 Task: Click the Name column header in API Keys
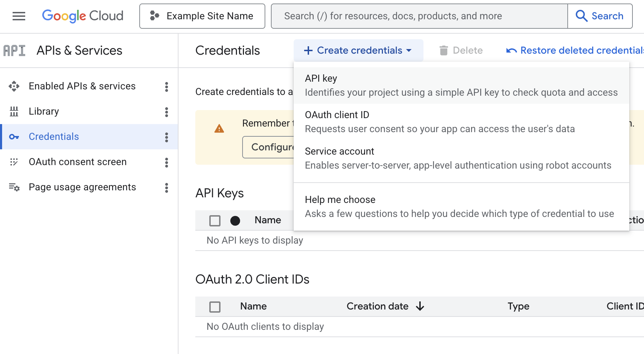click(x=268, y=220)
